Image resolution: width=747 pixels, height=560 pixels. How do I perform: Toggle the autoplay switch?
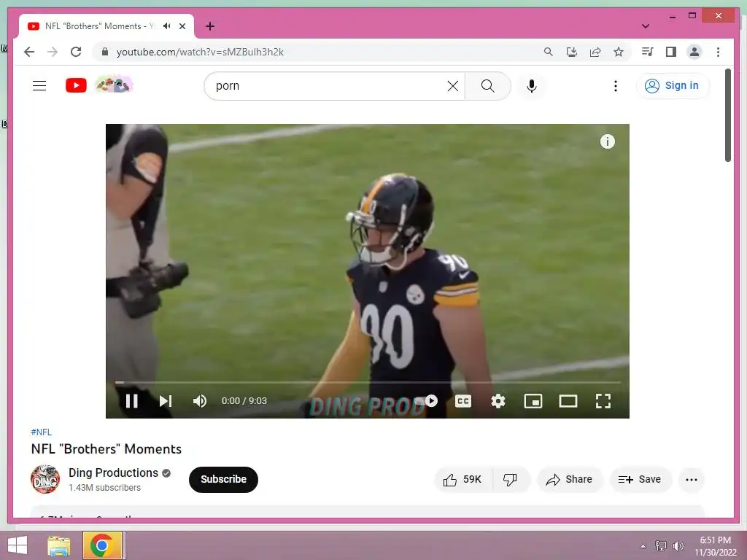(426, 401)
